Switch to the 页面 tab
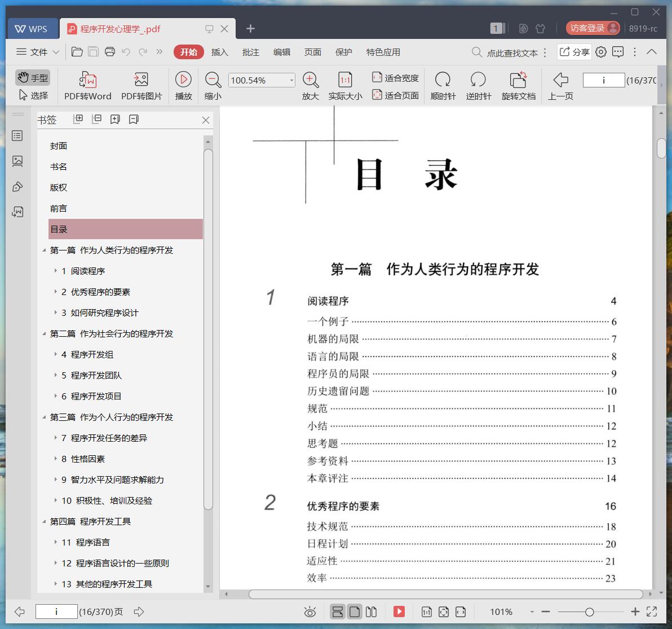 (313, 52)
